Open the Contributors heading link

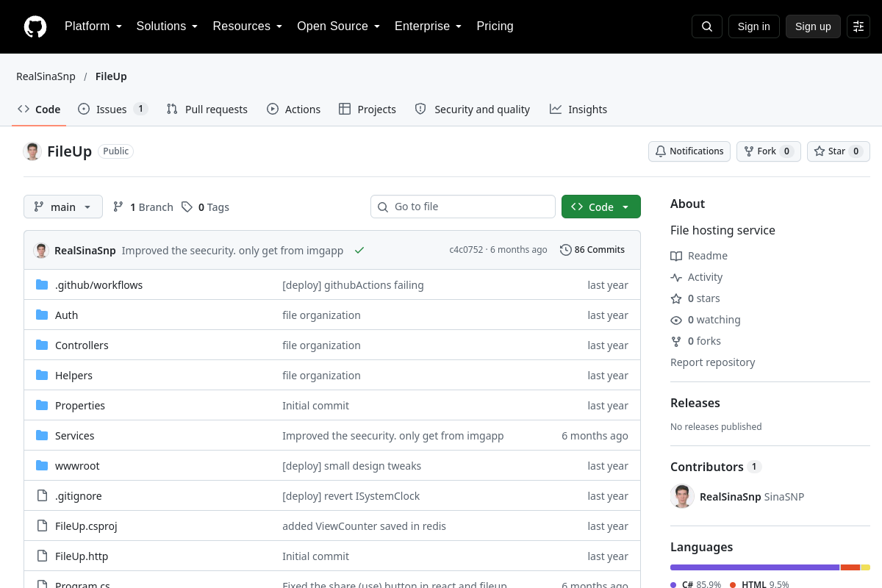click(x=716, y=467)
